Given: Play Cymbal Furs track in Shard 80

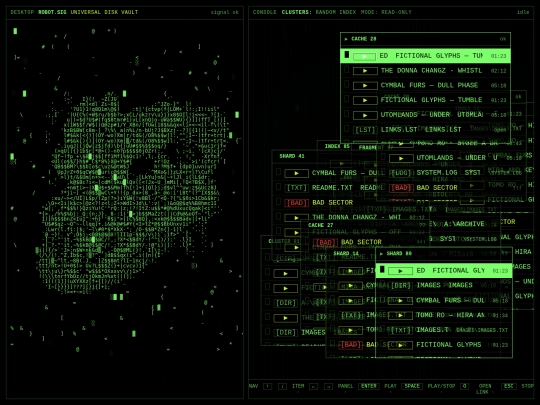Looking at the screenshot, I should point(401,301).
